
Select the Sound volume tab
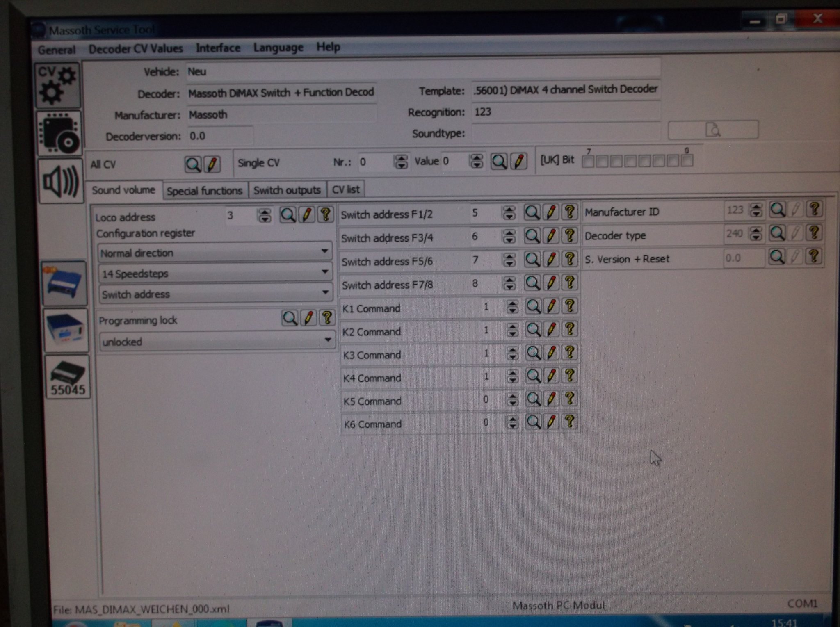(x=124, y=190)
